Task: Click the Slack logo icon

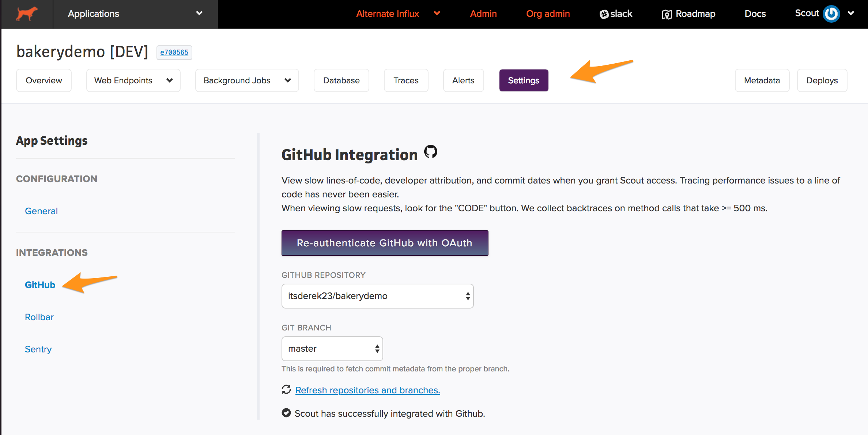Action: click(x=604, y=14)
